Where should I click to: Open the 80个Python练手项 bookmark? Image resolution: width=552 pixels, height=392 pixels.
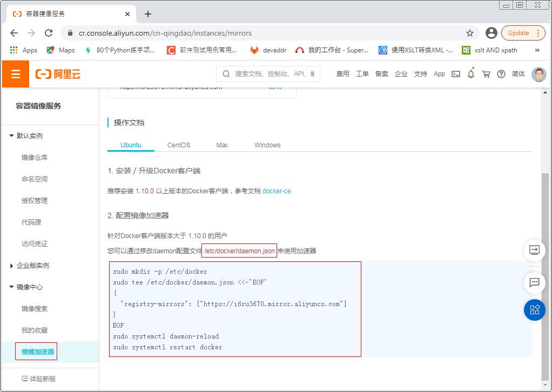pyautogui.click(x=120, y=50)
